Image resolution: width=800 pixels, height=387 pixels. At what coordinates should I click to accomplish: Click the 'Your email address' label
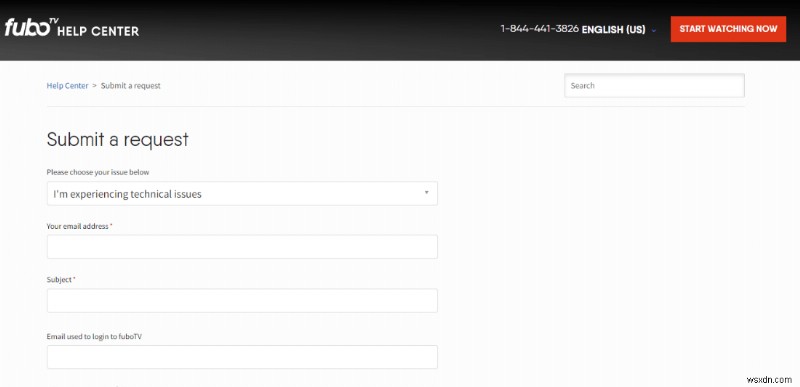78,226
